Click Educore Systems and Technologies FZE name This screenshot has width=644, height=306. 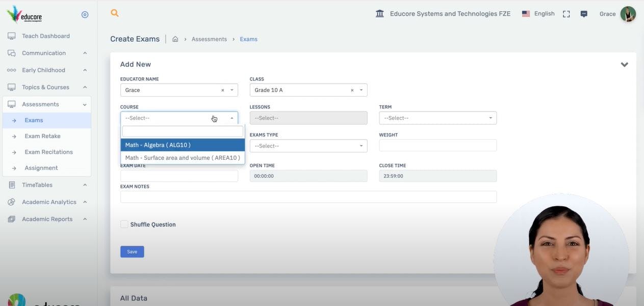450,14
